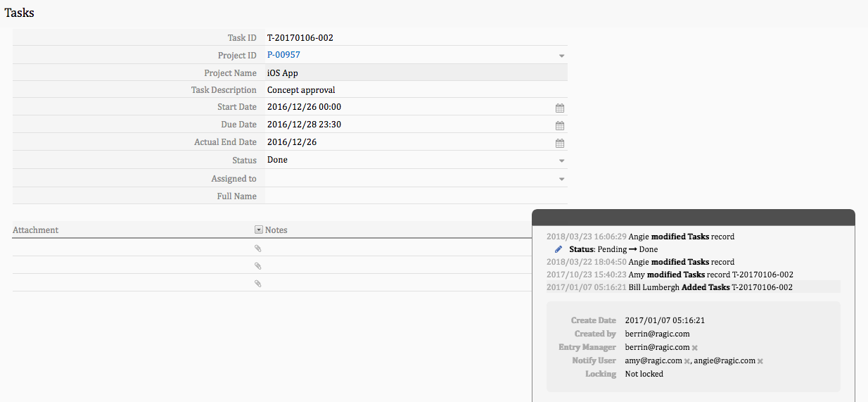Remove berrin@ragic.com from Entry Manager
Viewport: 868px width, 402px height.
694,348
